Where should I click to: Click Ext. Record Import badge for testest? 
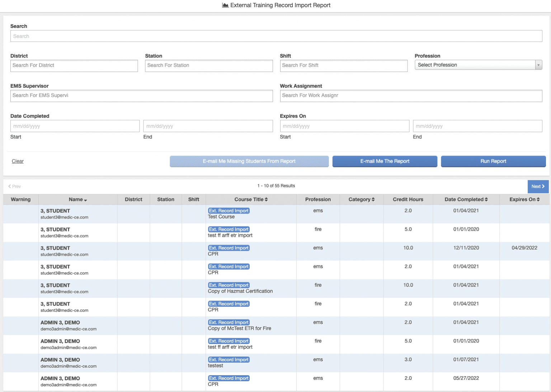(229, 360)
